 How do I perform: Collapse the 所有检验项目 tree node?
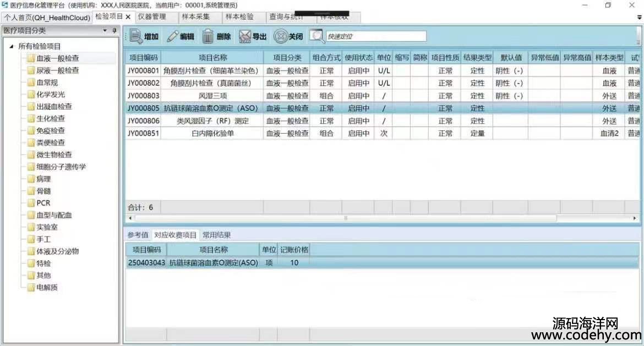12,46
